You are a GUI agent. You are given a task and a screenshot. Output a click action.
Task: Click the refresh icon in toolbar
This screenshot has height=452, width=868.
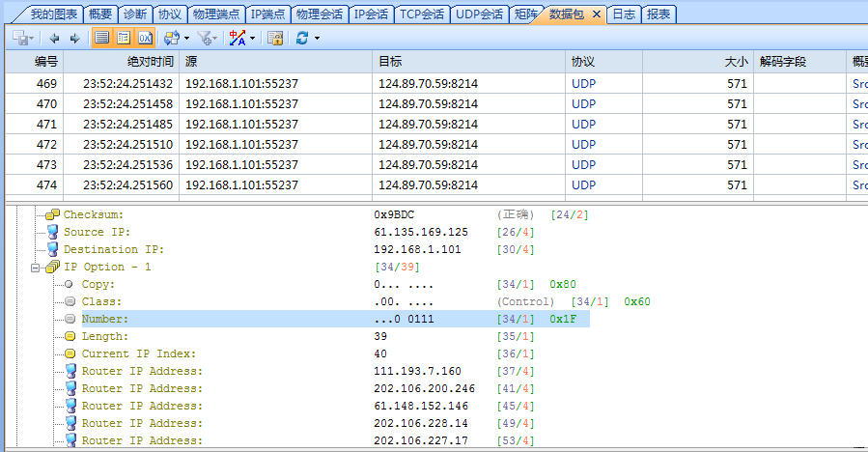coord(302,39)
